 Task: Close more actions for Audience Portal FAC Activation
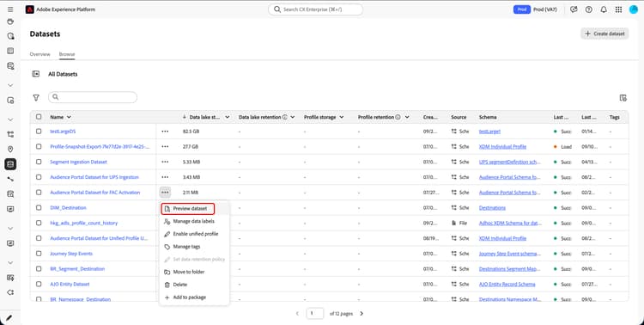point(165,192)
